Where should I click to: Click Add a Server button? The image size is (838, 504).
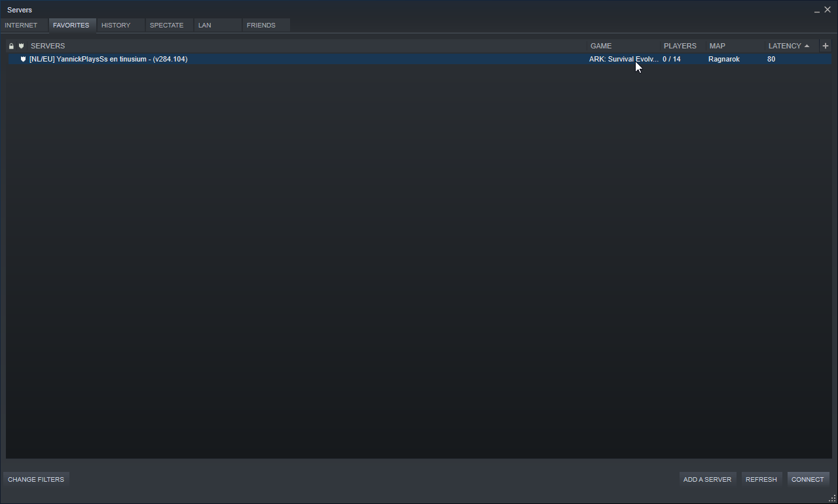(x=707, y=479)
